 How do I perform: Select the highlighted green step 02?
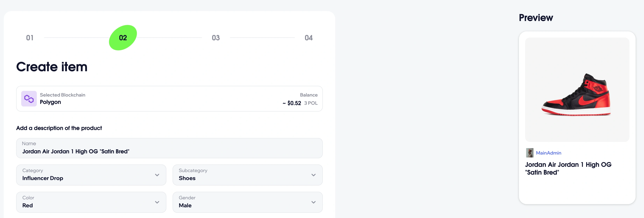click(x=123, y=38)
